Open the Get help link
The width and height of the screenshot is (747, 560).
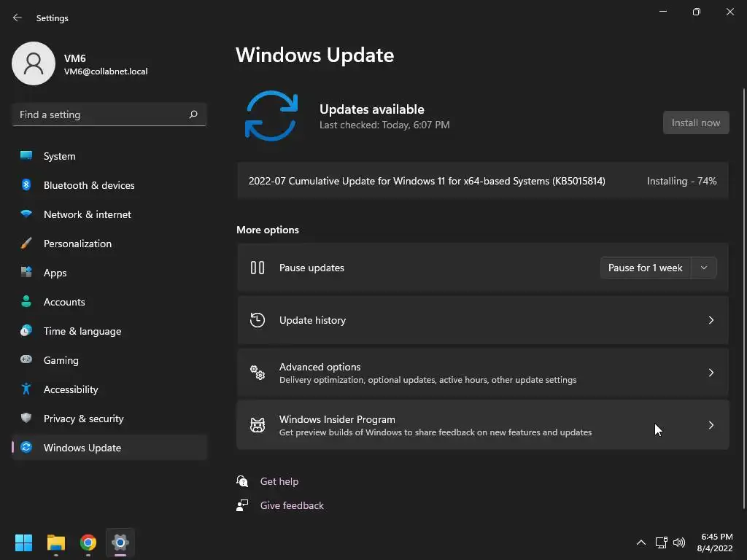tap(279, 481)
